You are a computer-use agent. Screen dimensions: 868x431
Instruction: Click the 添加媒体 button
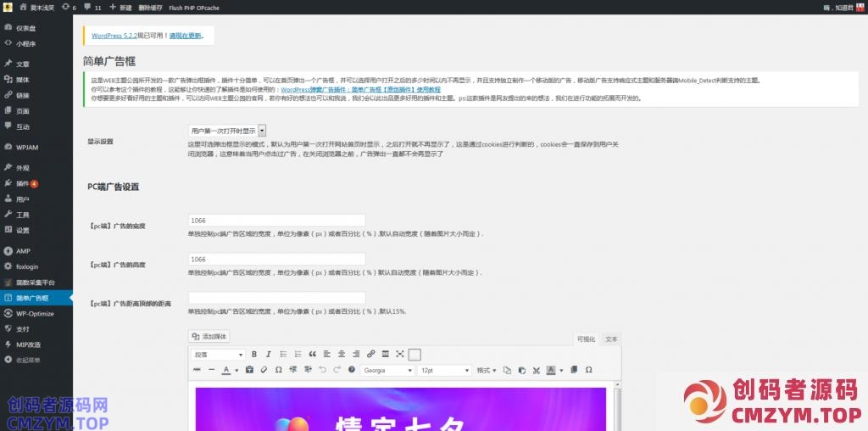click(209, 337)
